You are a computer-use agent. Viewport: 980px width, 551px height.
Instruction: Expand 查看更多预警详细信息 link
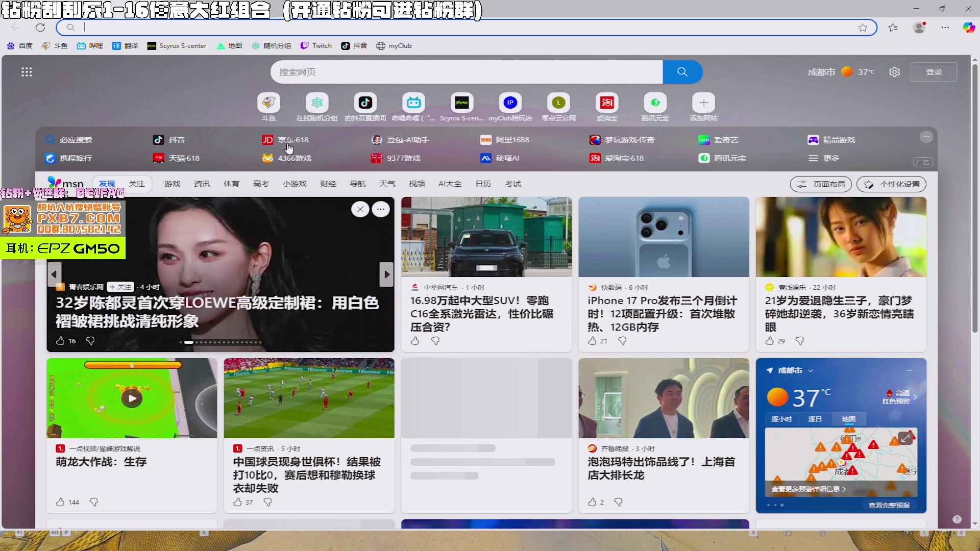(808, 489)
